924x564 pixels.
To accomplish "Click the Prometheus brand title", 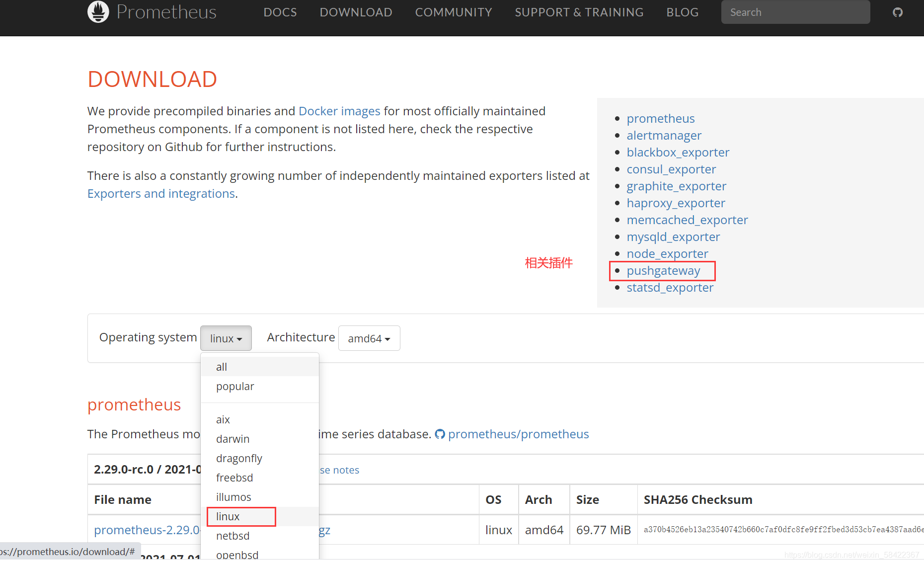I will [166, 12].
